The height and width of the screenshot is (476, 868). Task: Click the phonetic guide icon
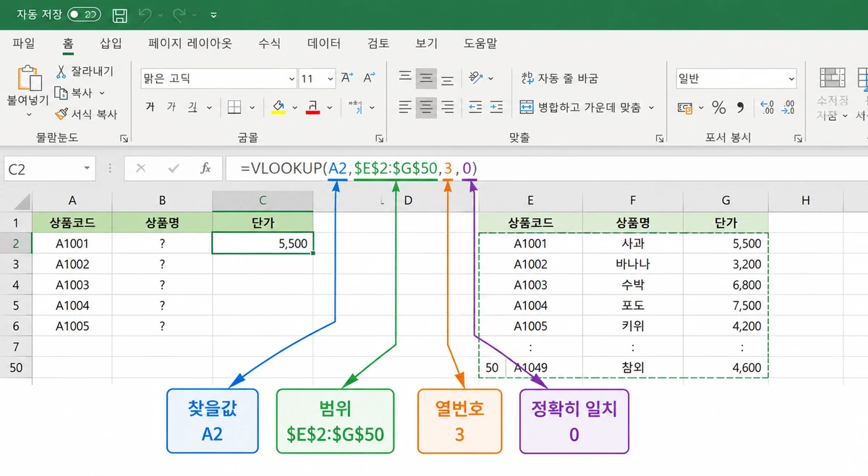(354, 107)
